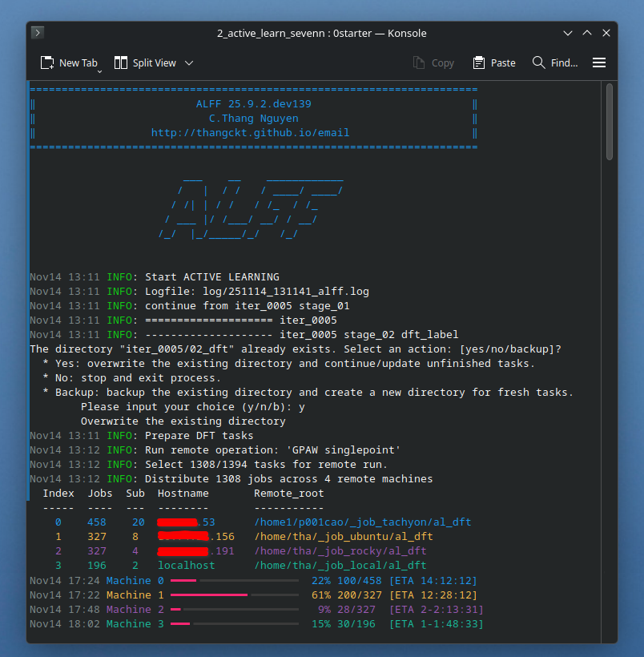Screen dimensions: 644x657
Task: Click the Machine 0 progress bar
Action: tap(234, 580)
